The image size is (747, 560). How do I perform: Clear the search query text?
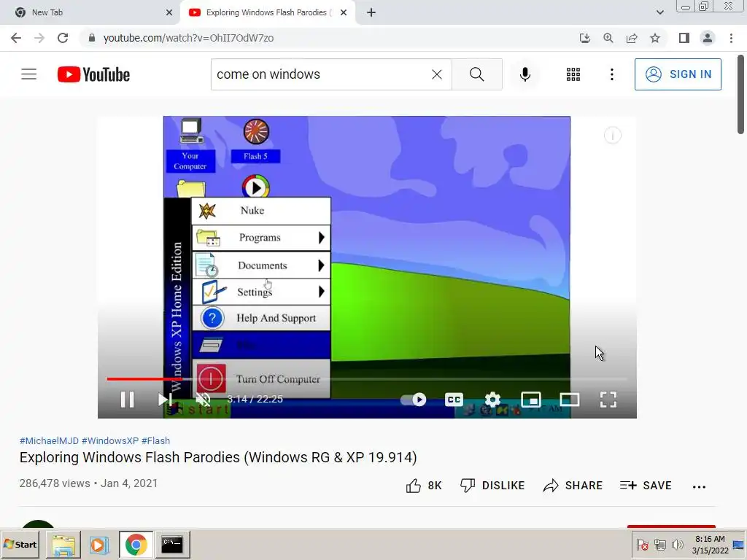click(x=437, y=74)
